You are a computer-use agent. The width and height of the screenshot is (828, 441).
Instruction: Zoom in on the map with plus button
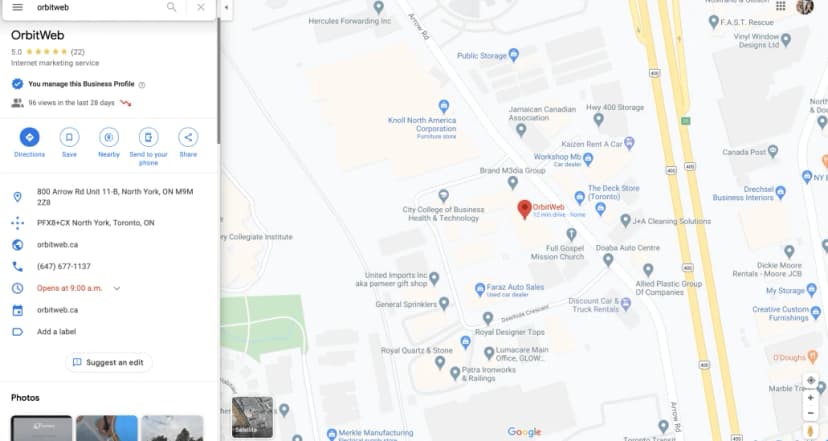tap(811, 398)
